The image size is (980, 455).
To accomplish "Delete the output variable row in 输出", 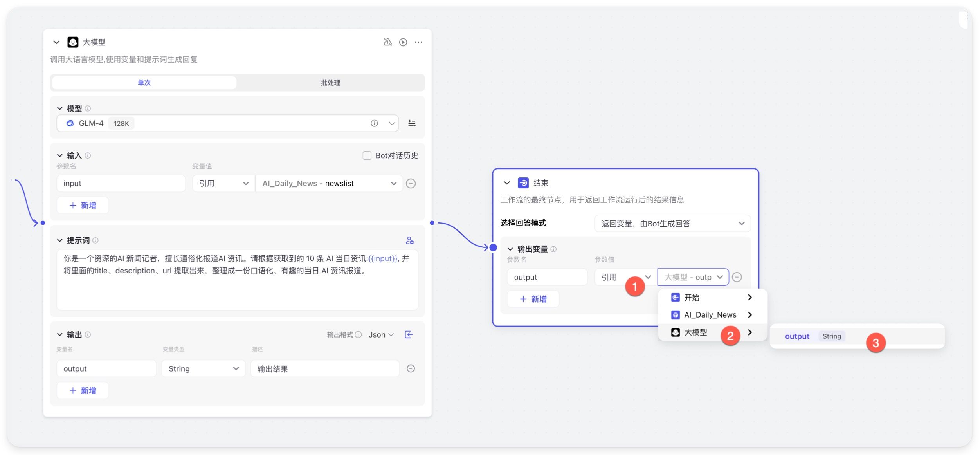I will [411, 368].
